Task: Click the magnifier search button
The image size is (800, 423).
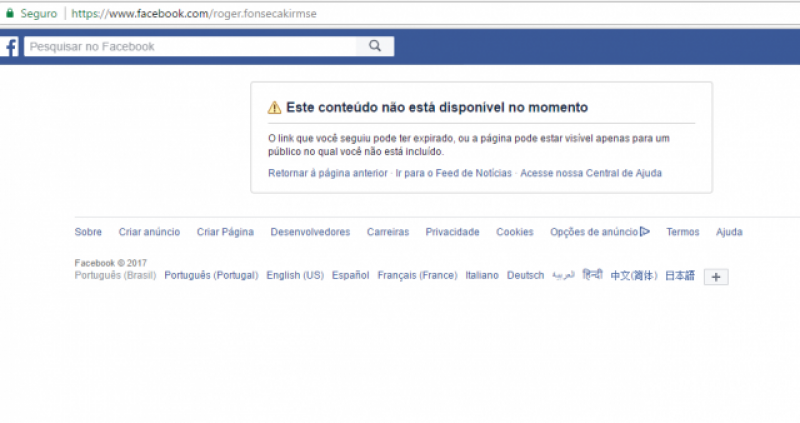Action: [x=375, y=46]
